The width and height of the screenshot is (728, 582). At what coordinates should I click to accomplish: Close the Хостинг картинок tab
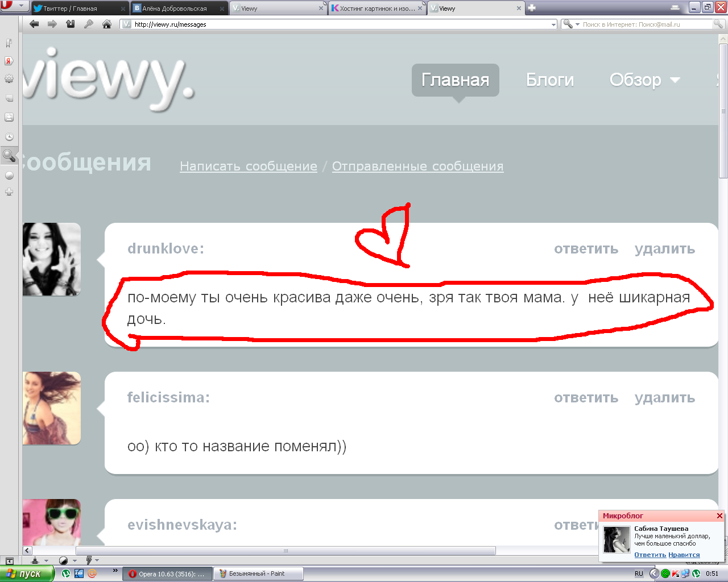click(420, 9)
